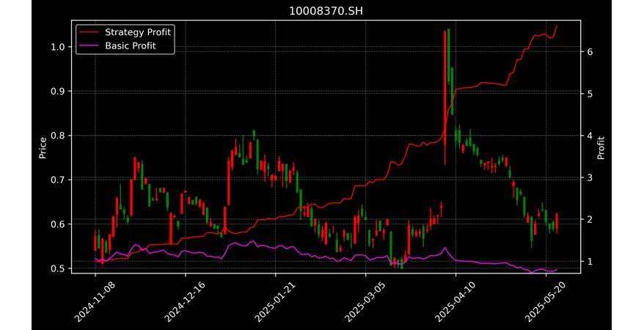Click the 0.7 price tick label
The width and height of the screenshot is (644, 330).
(x=59, y=180)
